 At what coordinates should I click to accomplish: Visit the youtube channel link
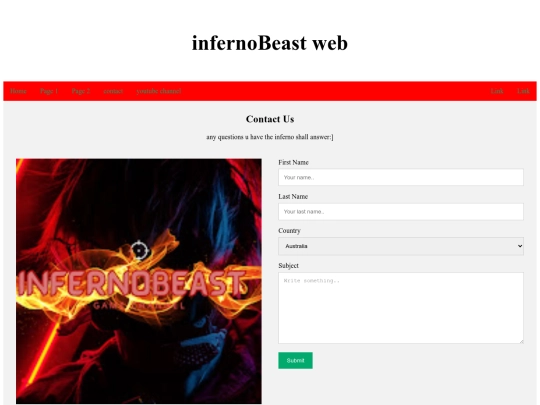[159, 91]
